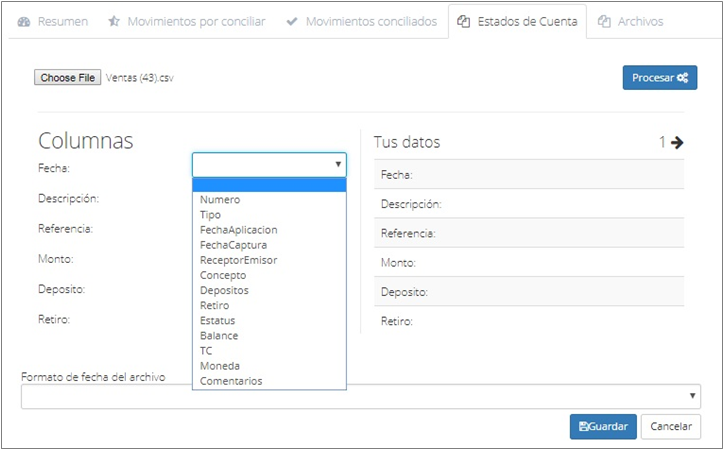Click the copy icon beside Estados de Cuenta
Image resolution: width=724 pixels, height=450 pixels.
pyautogui.click(x=463, y=22)
